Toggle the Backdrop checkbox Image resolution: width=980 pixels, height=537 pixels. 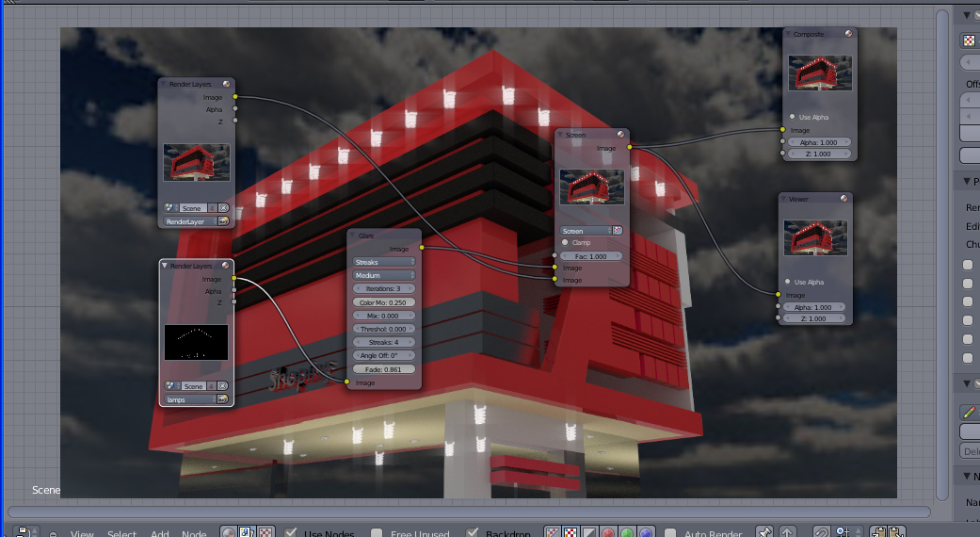pyautogui.click(x=472, y=532)
